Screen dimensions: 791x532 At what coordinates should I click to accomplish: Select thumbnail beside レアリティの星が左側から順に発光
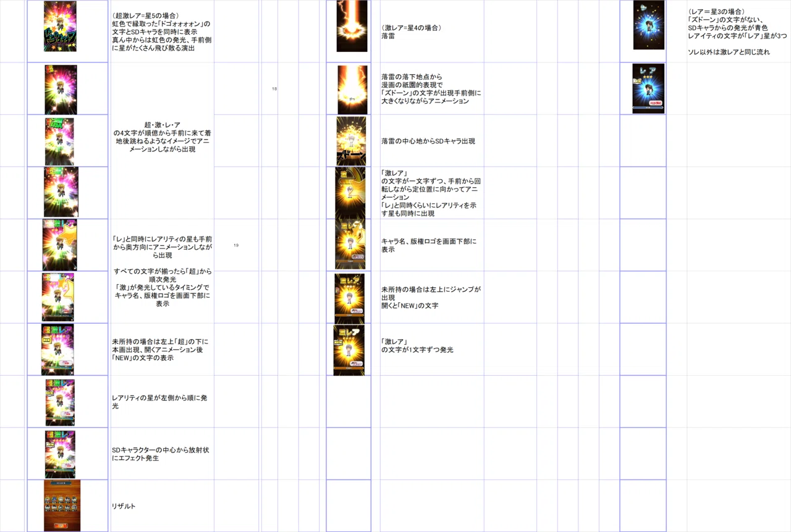click(x=60, y=402)
